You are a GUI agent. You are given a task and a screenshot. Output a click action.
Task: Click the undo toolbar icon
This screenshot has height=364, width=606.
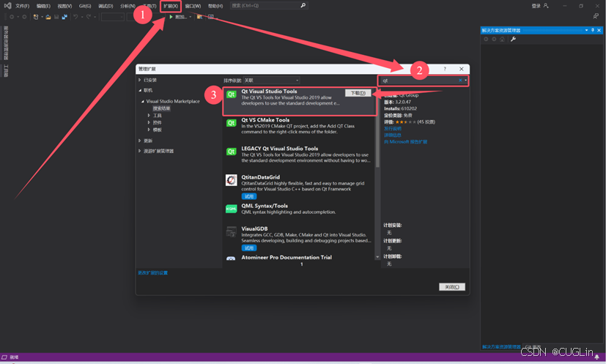pos(75,17)
